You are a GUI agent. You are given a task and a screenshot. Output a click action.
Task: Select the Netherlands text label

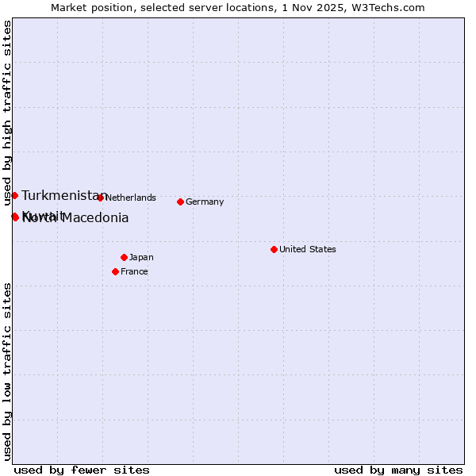[x=130, y=198]
